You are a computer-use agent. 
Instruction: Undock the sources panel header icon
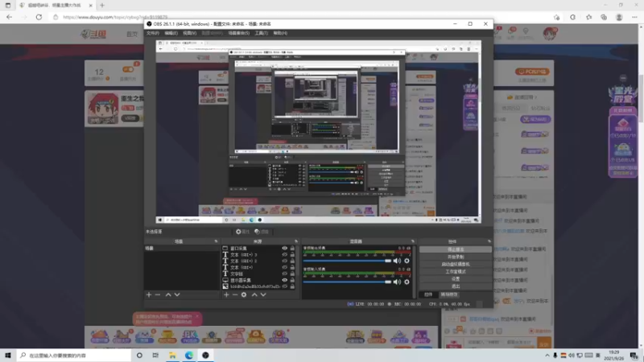[295, 241]
